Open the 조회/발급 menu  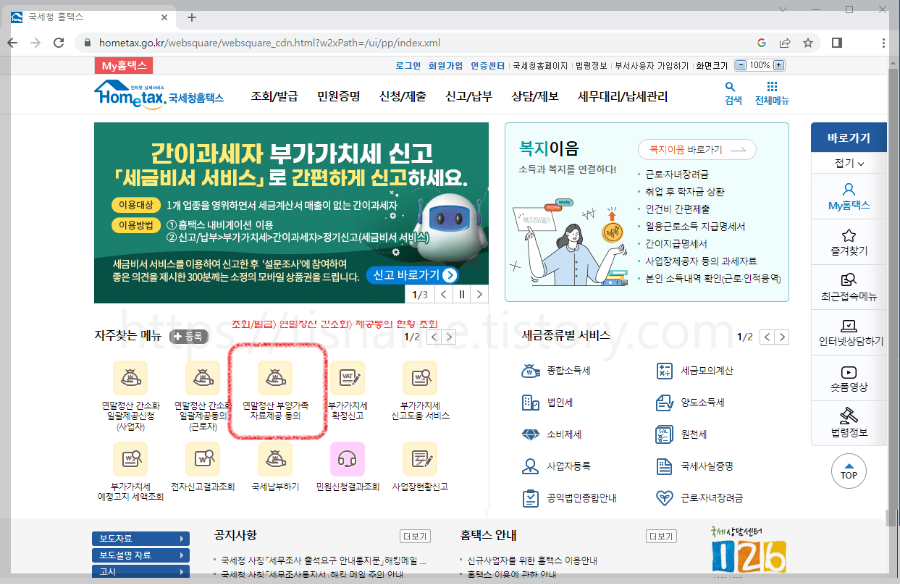coord(274,96)
